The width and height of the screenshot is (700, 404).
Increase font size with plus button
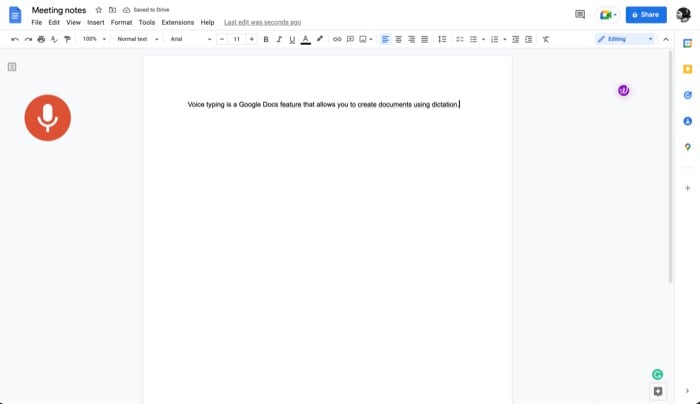[x=252, y=39]
